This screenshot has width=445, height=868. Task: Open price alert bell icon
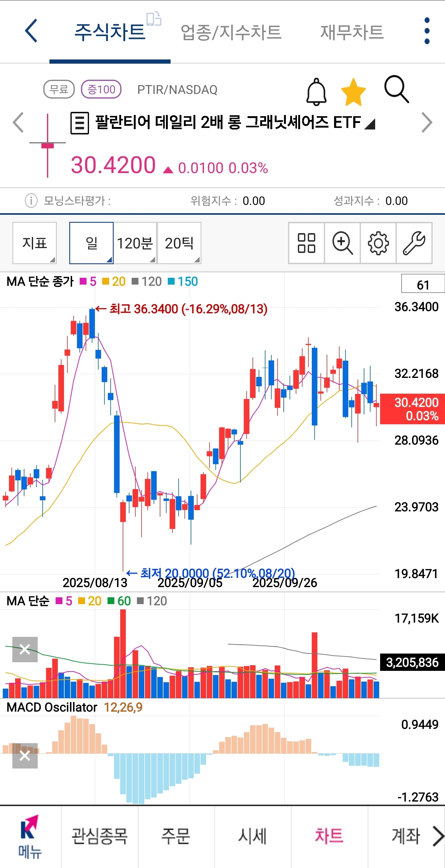pos(316,92)
